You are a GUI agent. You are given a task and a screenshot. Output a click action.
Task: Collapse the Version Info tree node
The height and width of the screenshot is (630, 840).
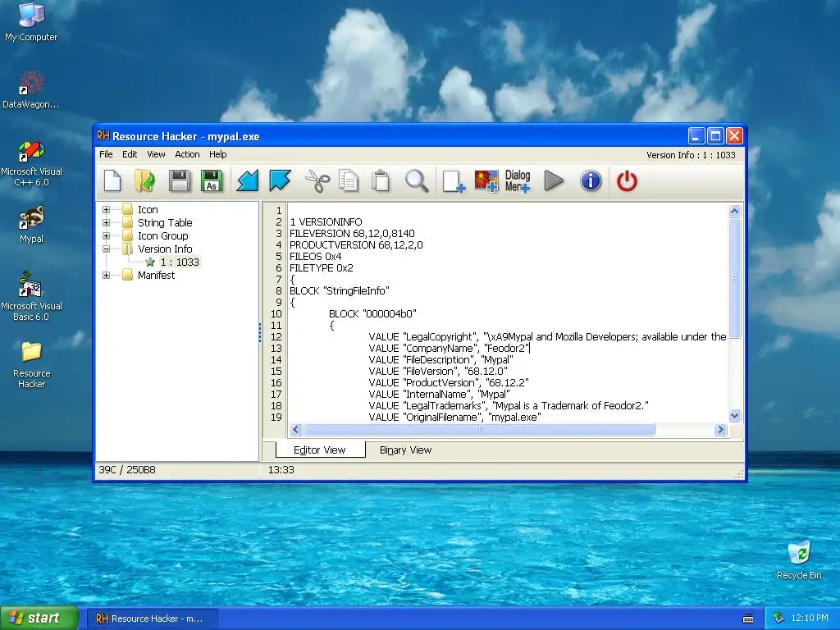click(x=106, y=249)
